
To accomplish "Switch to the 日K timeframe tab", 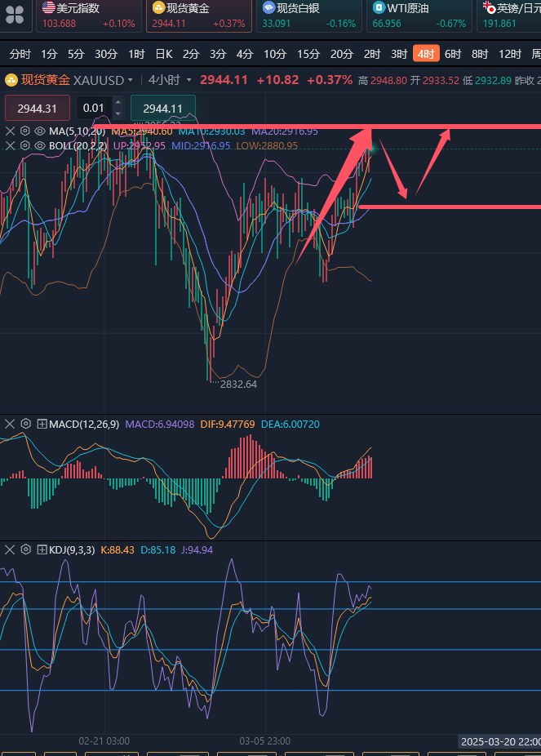I will coord(164,54).
